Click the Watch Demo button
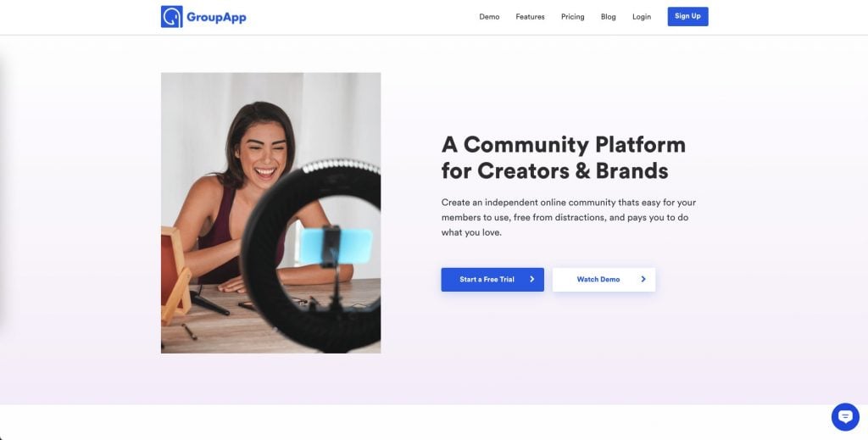Screen dimensions: 868x440 (x=604, y=280)
